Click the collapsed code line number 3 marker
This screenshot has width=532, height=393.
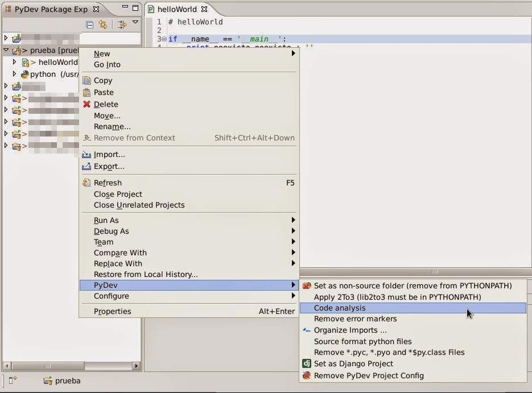164,39
